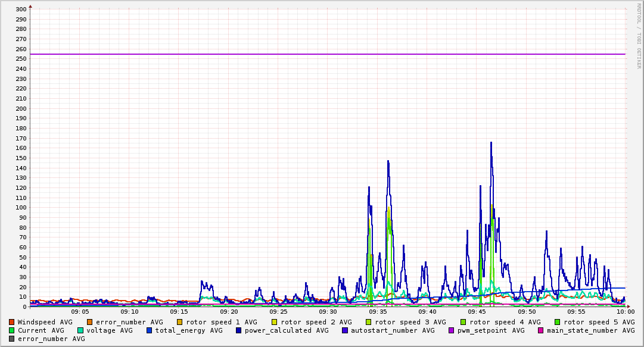Click the 09:35 time axis label
The width and height of the screenshot is (644, 347).
point(378,311)
